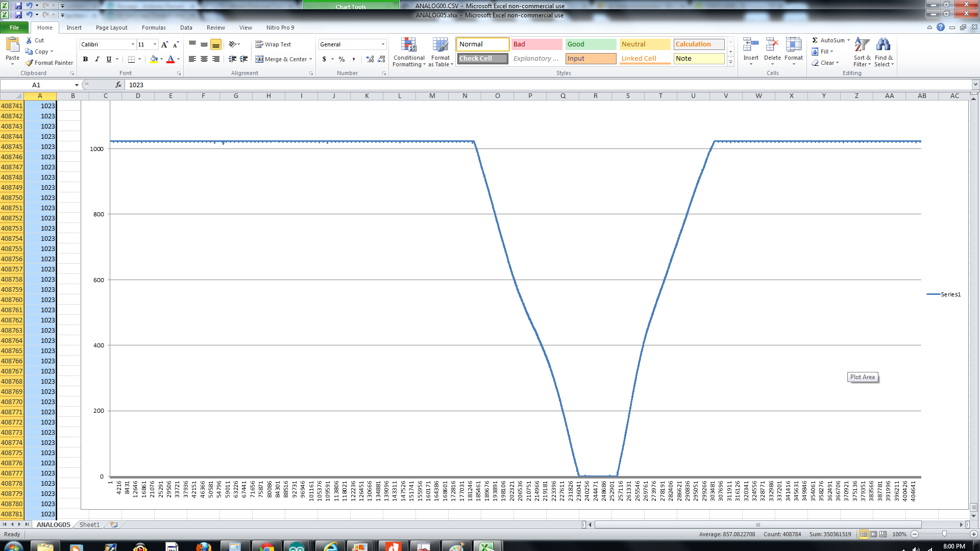
Task: Open Sort & Filter menu
Action: (862, 52)
